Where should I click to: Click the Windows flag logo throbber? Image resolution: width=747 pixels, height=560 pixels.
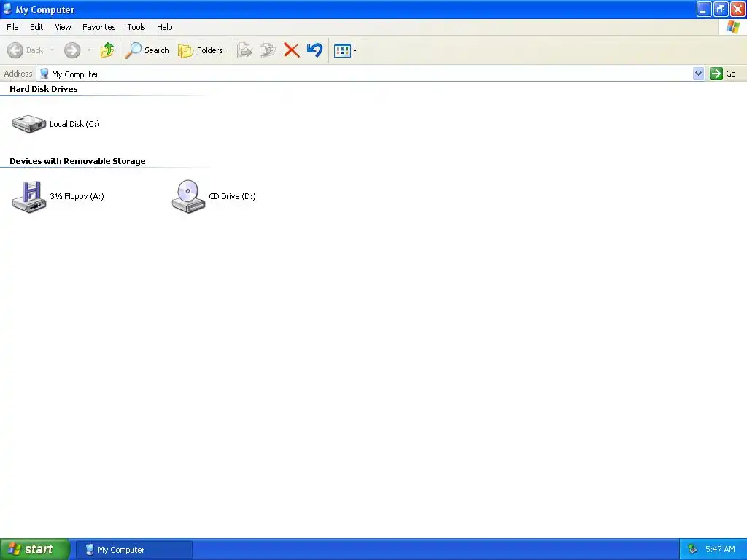(x=732, y=27)
